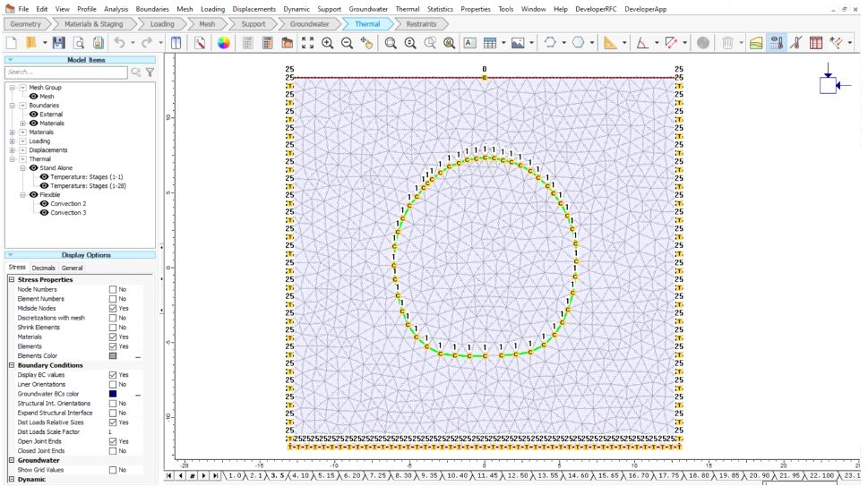Click the New File icon
This screenshot has height=486, width=868.
(x=11, y=43)
